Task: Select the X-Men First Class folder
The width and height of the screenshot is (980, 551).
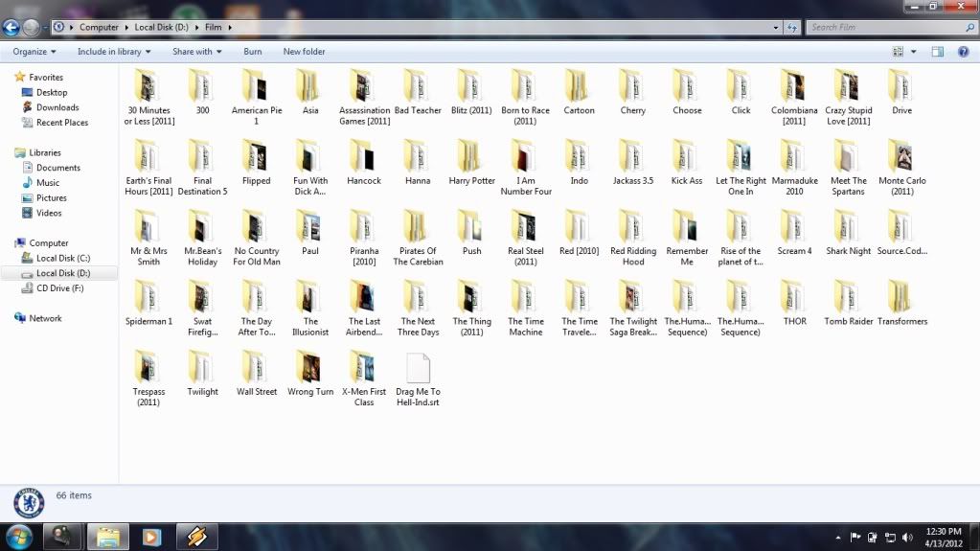Action: point(364,379)
